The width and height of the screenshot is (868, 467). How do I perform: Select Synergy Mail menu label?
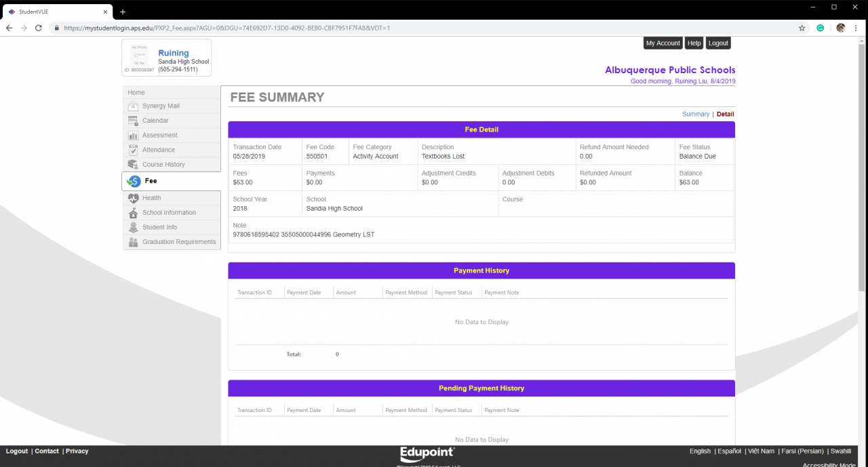(161, 106)
